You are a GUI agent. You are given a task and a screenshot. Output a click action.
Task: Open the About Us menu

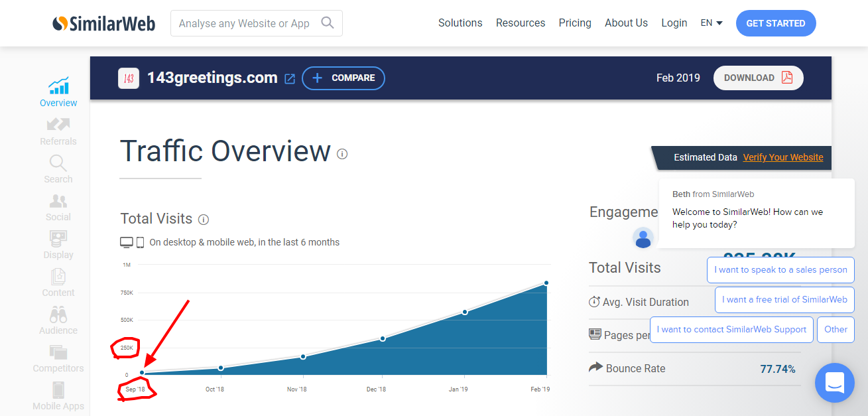coord(626,23)
